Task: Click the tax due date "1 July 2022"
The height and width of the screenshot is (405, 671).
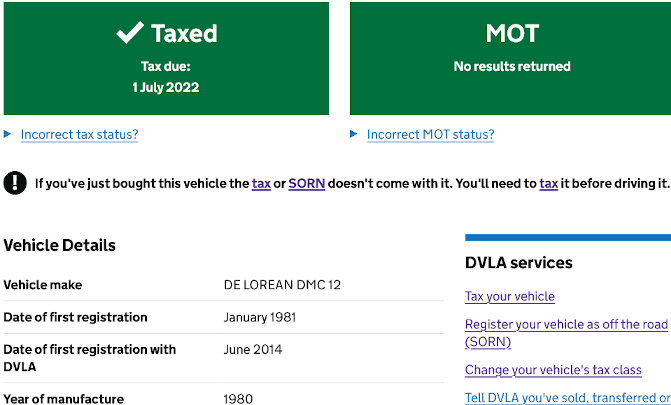Action: point(166,87)
